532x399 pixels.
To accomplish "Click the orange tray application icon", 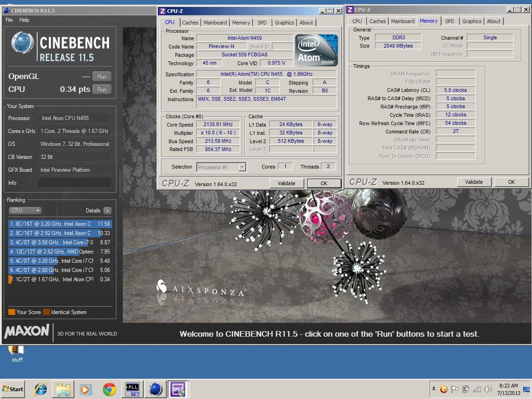I will pos(444,389).
